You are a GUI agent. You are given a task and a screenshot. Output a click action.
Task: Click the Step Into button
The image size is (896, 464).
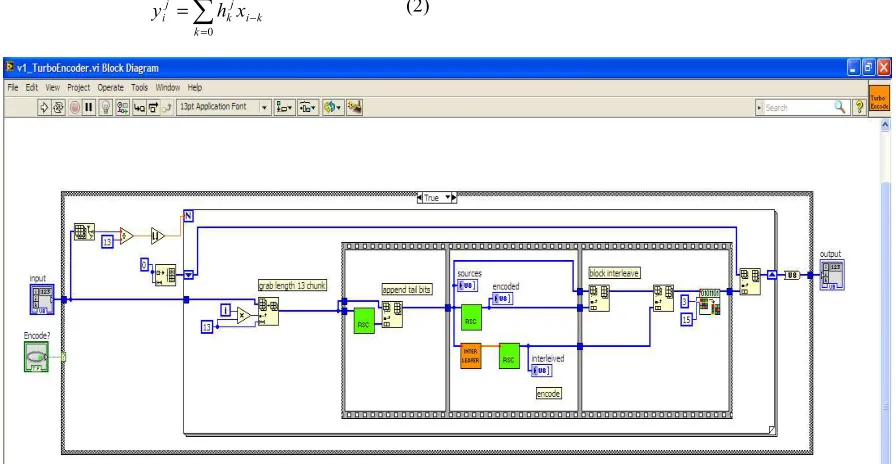(139, 107)
